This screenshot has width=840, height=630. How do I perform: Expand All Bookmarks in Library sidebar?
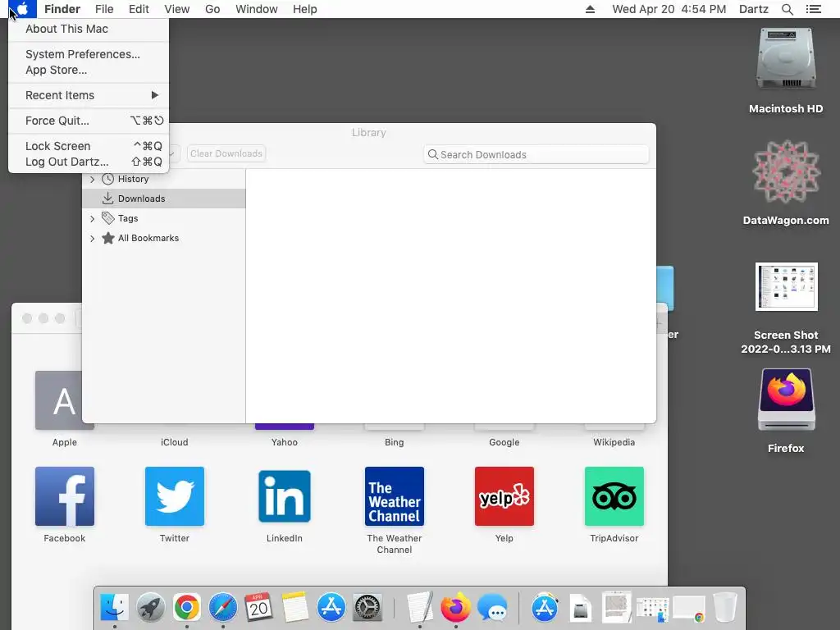(92, 239)
